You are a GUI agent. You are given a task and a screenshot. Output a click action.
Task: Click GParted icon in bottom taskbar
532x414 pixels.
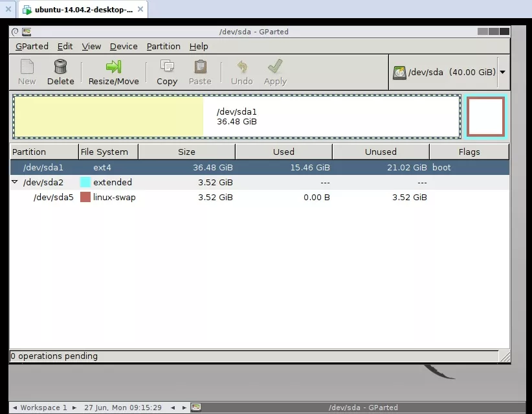[195, 408]
